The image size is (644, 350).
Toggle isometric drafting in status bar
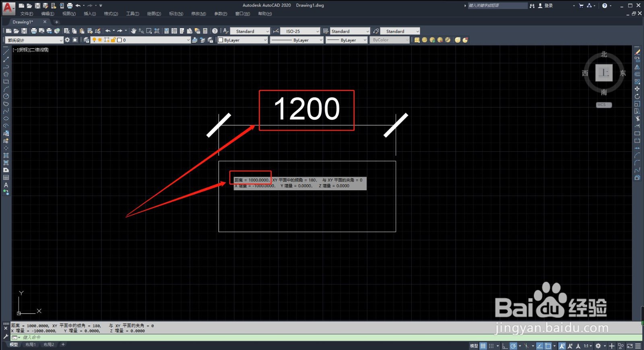coord(526,346)
